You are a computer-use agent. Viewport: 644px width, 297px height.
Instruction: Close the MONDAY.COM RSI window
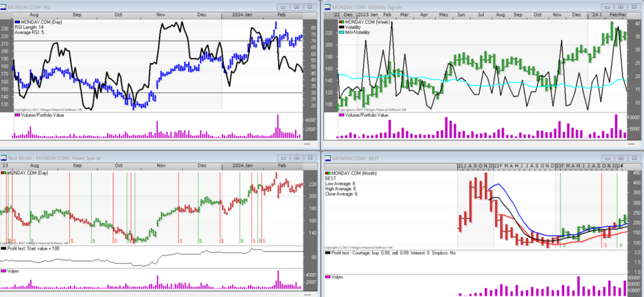point(310,5)
